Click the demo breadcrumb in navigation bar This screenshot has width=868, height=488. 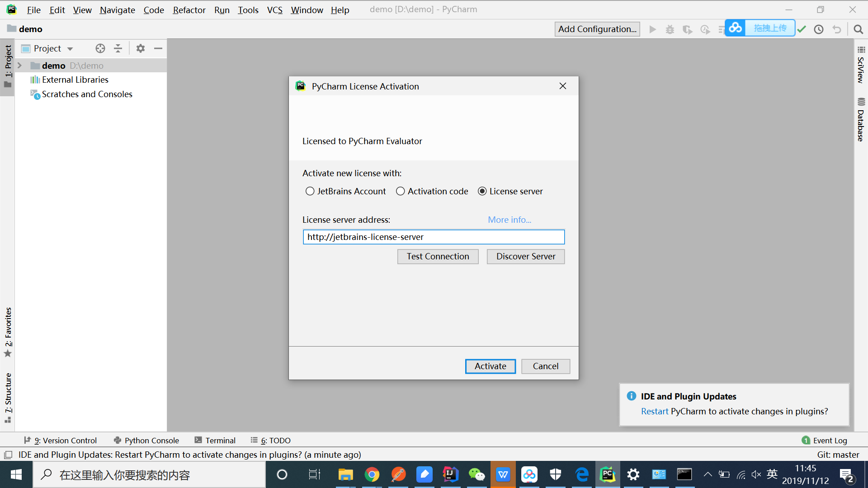(x=25, y=29)
